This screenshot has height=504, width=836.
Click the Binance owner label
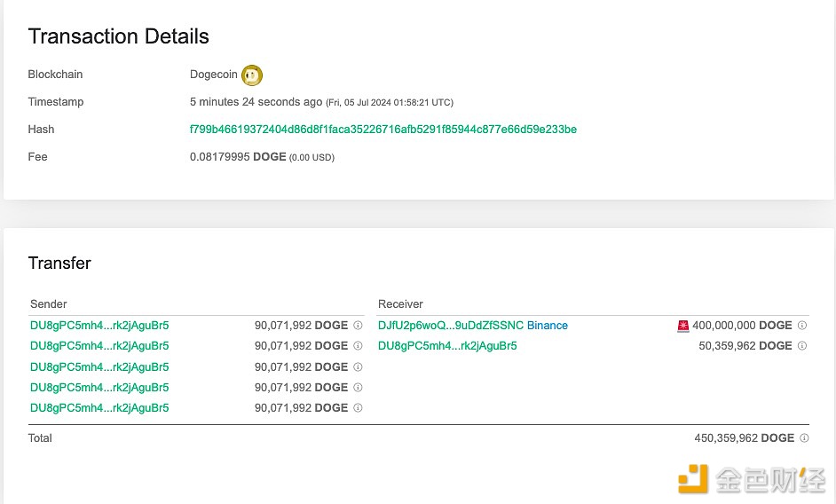click(548, 326)
